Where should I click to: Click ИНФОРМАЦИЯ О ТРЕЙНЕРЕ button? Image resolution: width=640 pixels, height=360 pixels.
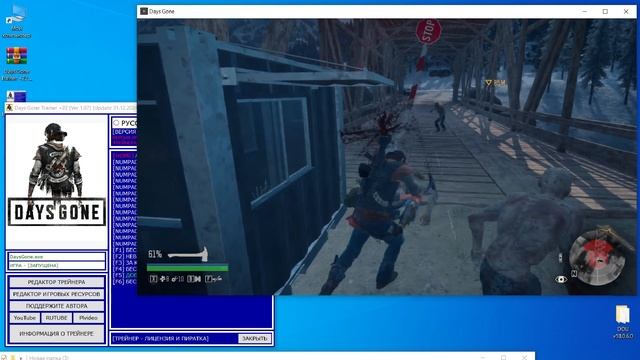point(56,333)
